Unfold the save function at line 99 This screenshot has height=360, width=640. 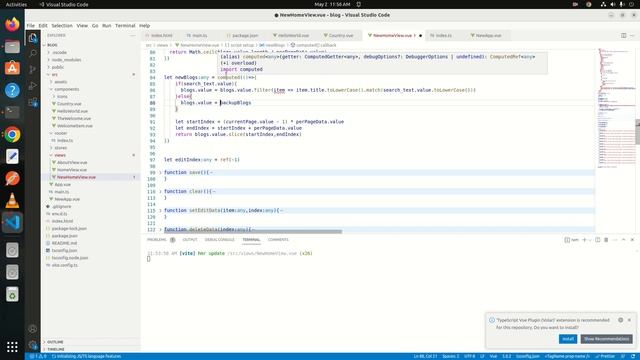(160, 173)
